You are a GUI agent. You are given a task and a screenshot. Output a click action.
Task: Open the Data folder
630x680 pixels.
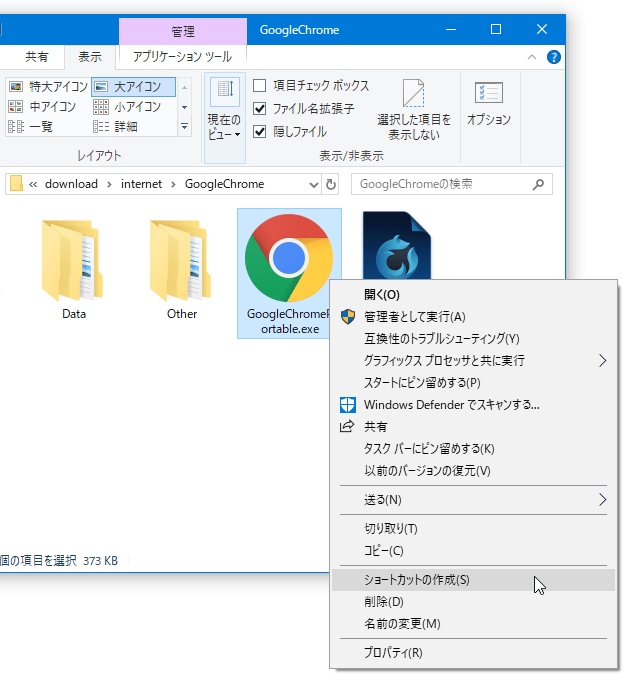click(73, 269)
